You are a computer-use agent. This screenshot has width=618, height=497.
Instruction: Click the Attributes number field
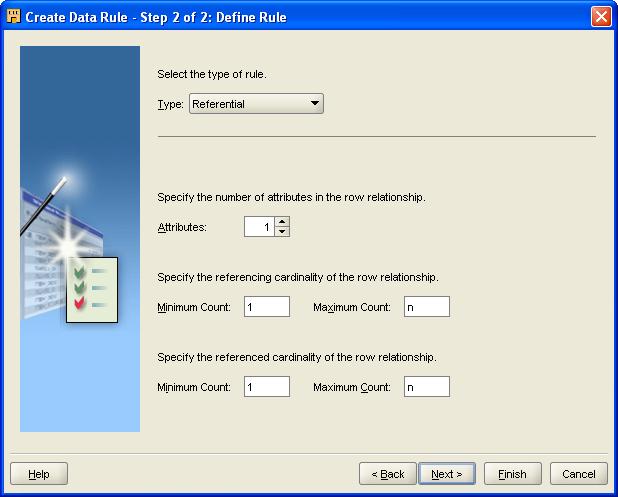(259, 227)
